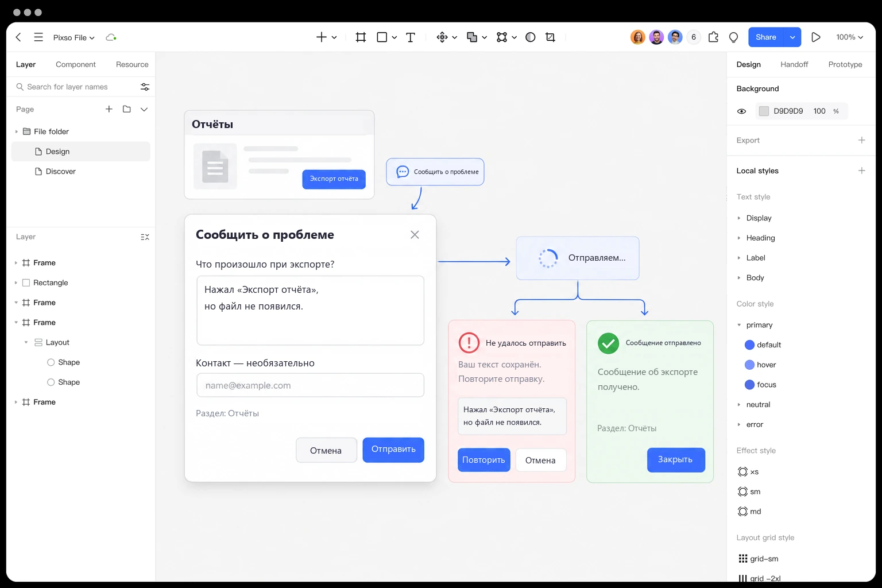Click the mask circle icon
This screenshot has height=588, width=882.
(x=531, y=37)
